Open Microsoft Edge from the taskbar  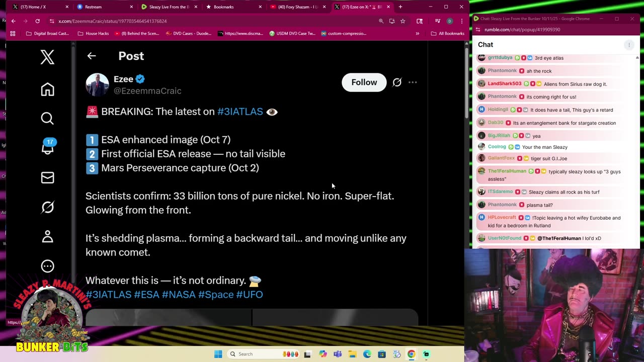(367, 354)
